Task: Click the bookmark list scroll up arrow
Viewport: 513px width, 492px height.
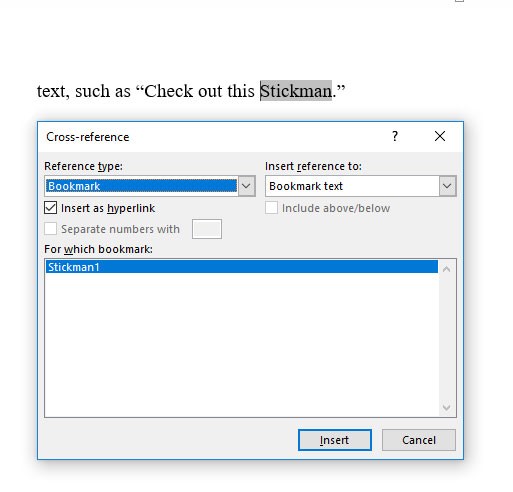Action: [447, 269]
